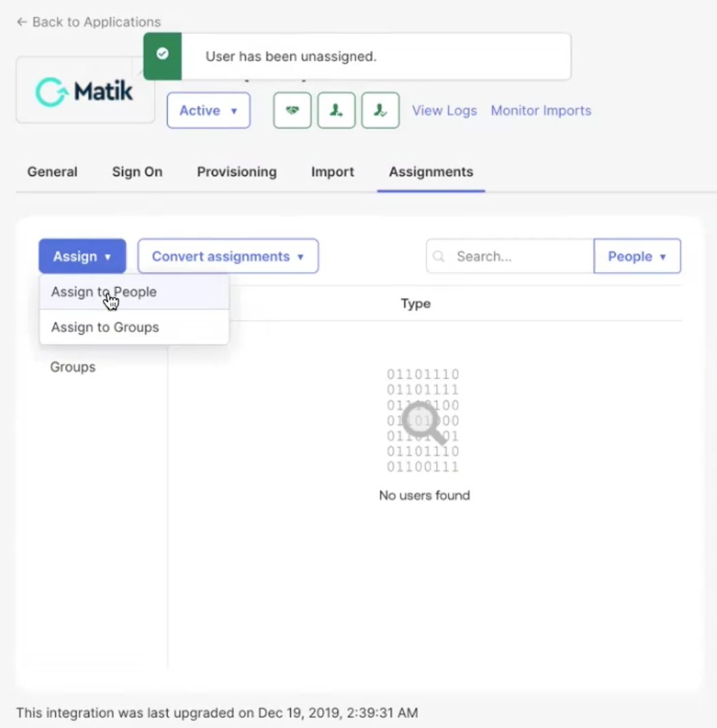Click the Matik app logo
This screenshot has height=728, width=717.
pyautogui.click(x=85, y=91)
